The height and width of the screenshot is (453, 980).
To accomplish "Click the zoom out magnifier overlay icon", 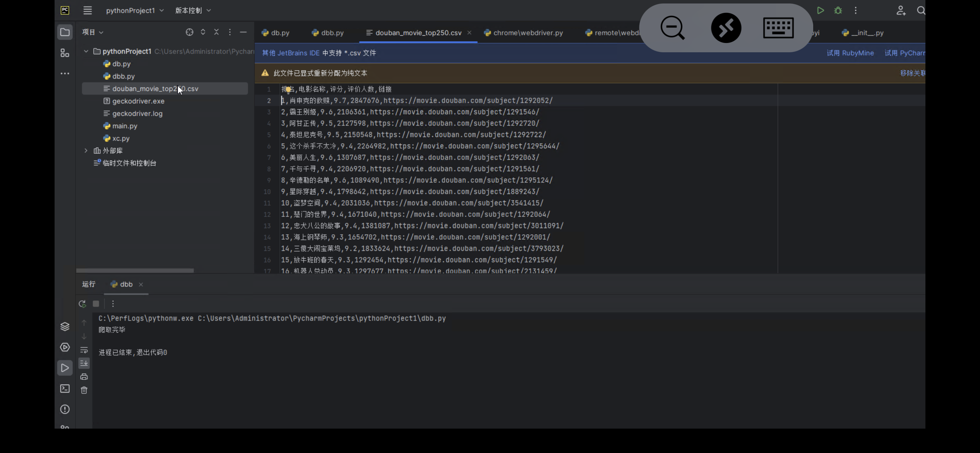I will [673, 28].
